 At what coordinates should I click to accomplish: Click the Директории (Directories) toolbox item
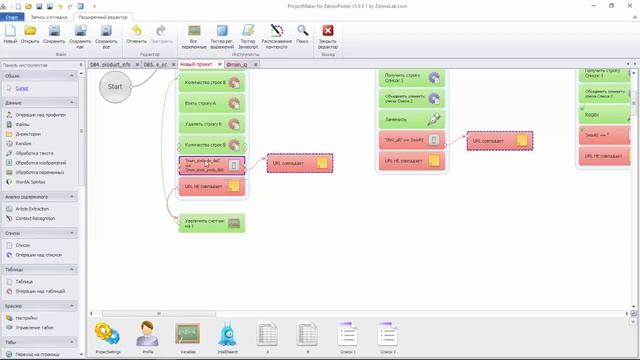(27, 134)
